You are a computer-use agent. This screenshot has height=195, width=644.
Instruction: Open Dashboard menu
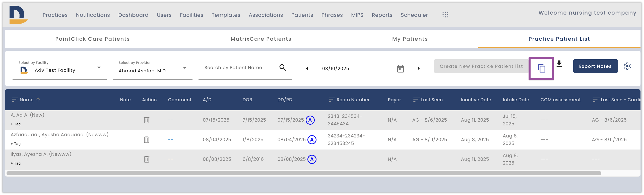133,15
